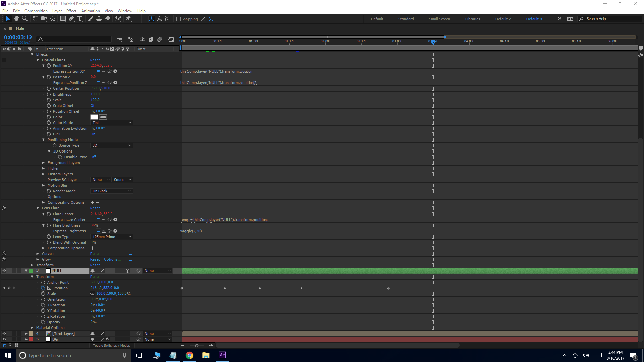This screenshot has height=362, width=644.
Task: Open Options under Optical Flares
Action: click(54, 197)
